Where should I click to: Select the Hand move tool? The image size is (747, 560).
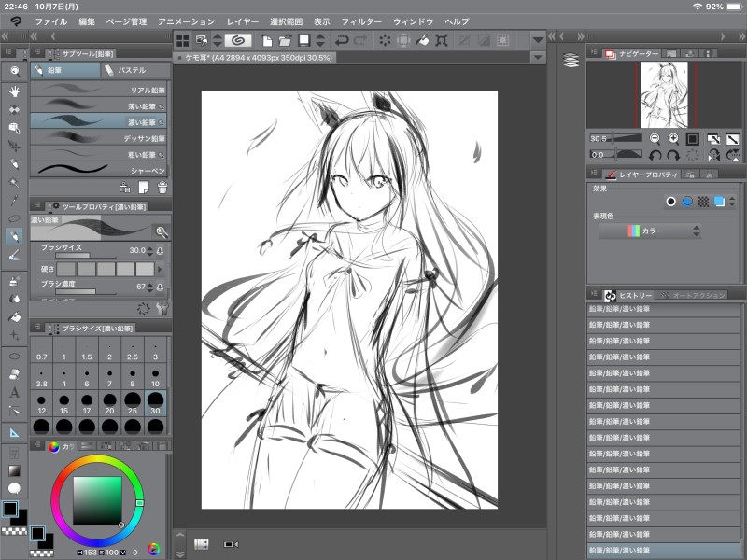(15, 91)
